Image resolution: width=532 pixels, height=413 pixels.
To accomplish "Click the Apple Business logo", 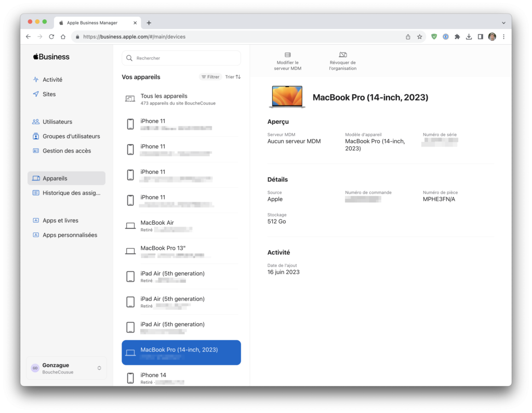I will (x=51, y=56).
